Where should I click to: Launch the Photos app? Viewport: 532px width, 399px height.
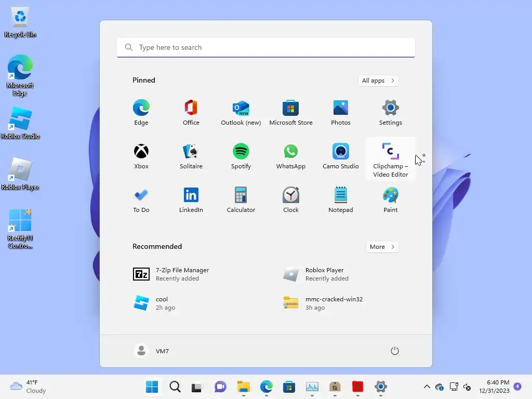point(341,113)
